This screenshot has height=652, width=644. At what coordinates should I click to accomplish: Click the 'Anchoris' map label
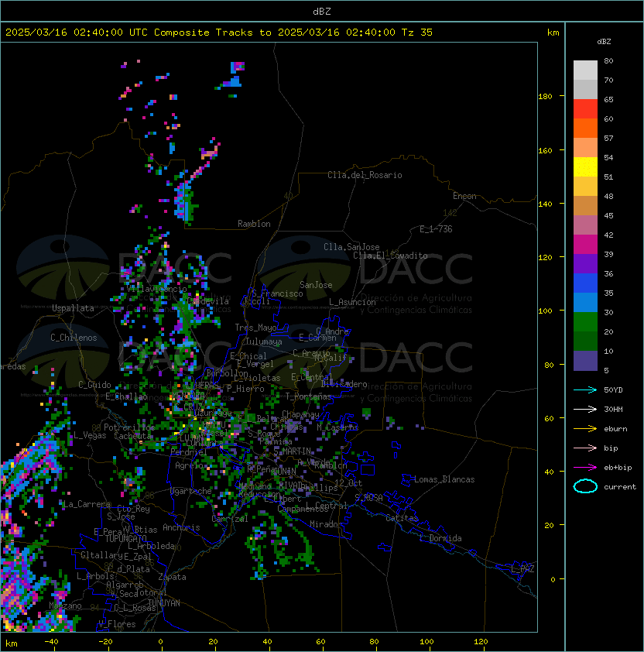181,527
